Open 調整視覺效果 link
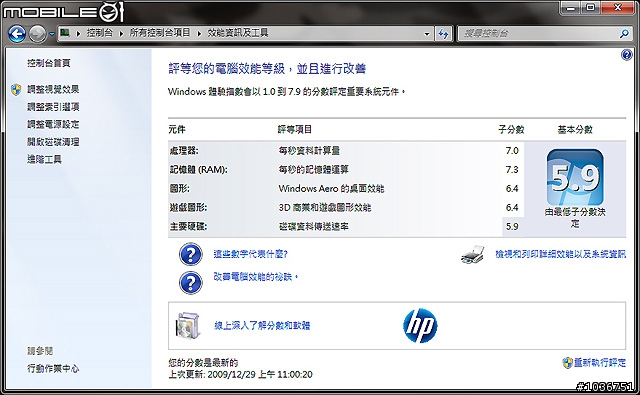This screenshot has width=640, height=395. (x=53, y=89)
